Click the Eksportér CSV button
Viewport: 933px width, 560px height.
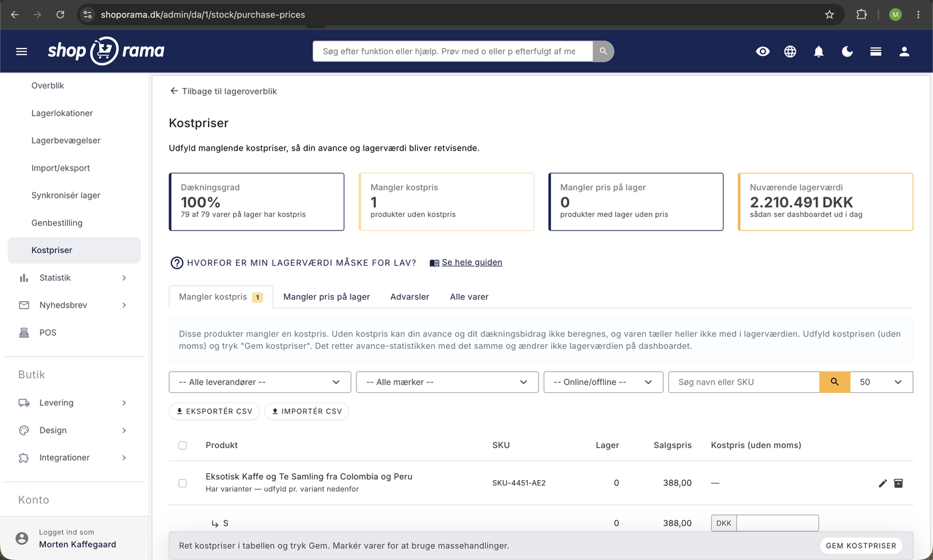tap(214, 412)
